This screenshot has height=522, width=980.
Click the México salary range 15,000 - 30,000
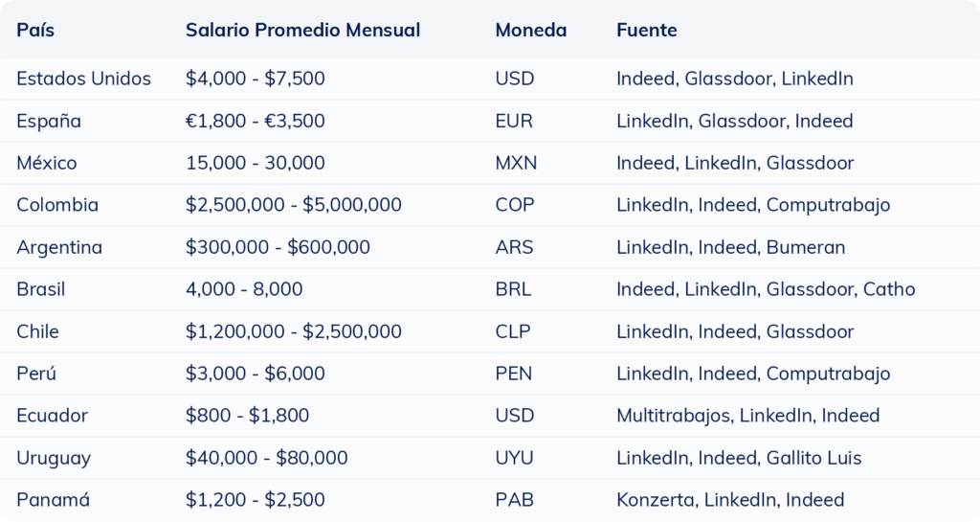(255, 163)
